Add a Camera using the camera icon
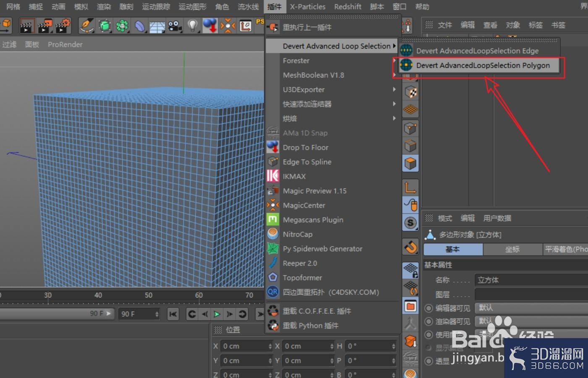Viewport: 588px width, 378px height. point(174,26)
